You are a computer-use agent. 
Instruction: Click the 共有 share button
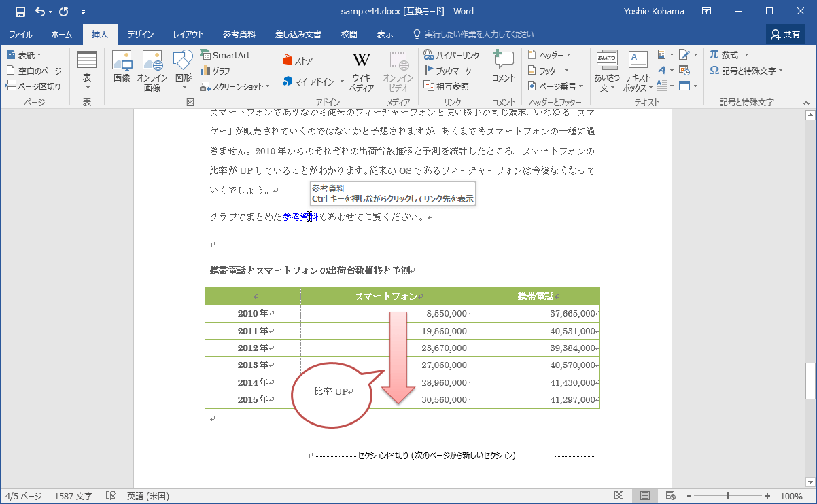[x=785, y=35]
